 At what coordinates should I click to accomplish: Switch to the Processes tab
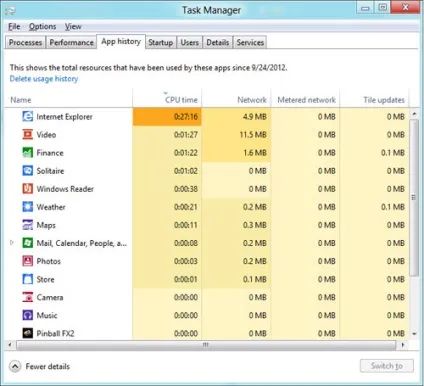point(25,42)
